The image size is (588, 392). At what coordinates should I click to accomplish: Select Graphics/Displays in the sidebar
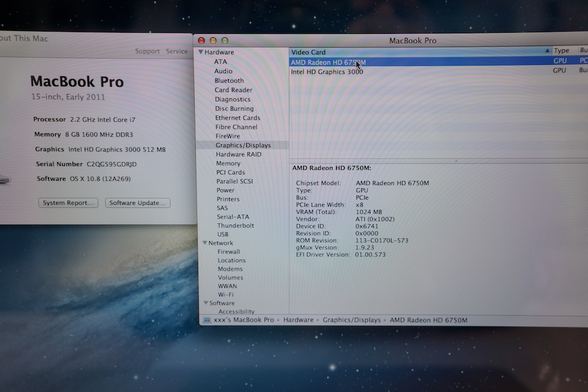(x=243, y=145)
